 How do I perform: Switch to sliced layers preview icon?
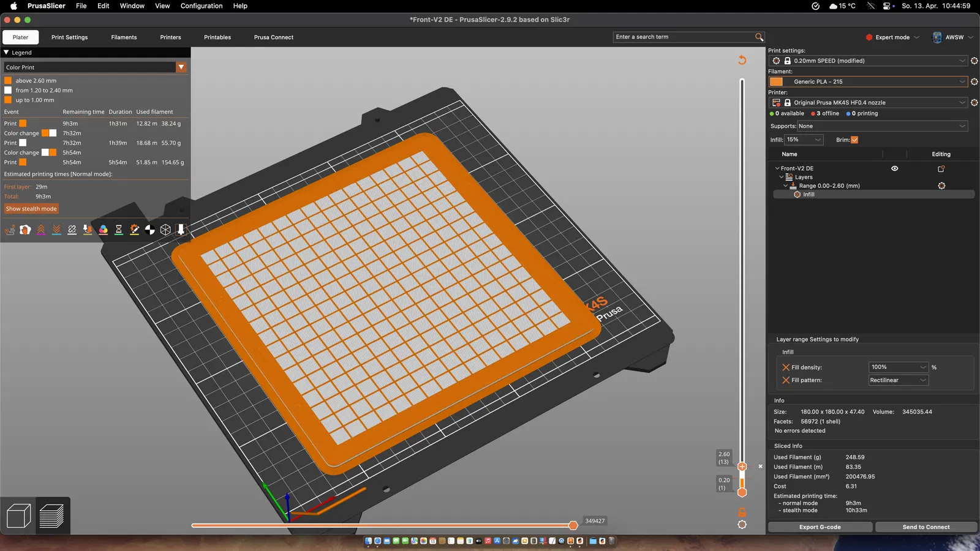(x=52, y=515)
